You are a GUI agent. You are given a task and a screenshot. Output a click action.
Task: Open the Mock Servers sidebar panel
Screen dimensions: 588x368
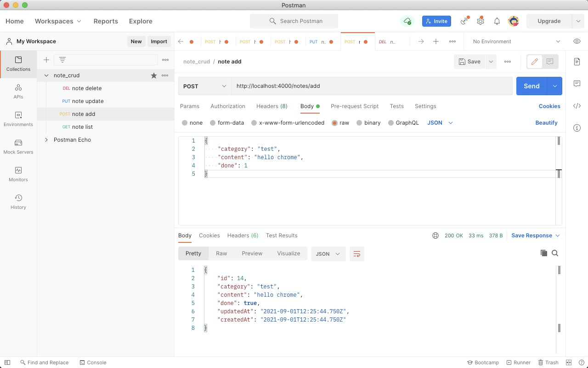coord(18,146)
